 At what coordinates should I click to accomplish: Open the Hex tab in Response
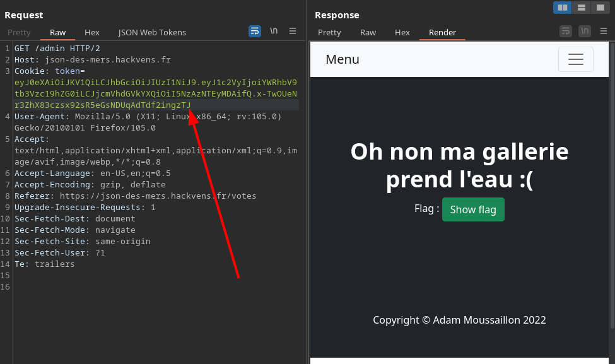pyautogui.click(x=402, y=32)
